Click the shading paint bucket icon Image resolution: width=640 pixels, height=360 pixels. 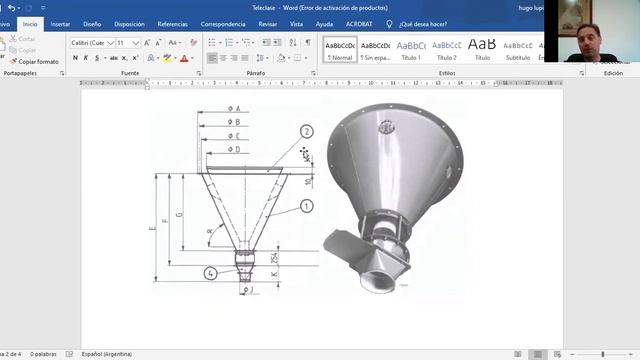coord(281,58)
